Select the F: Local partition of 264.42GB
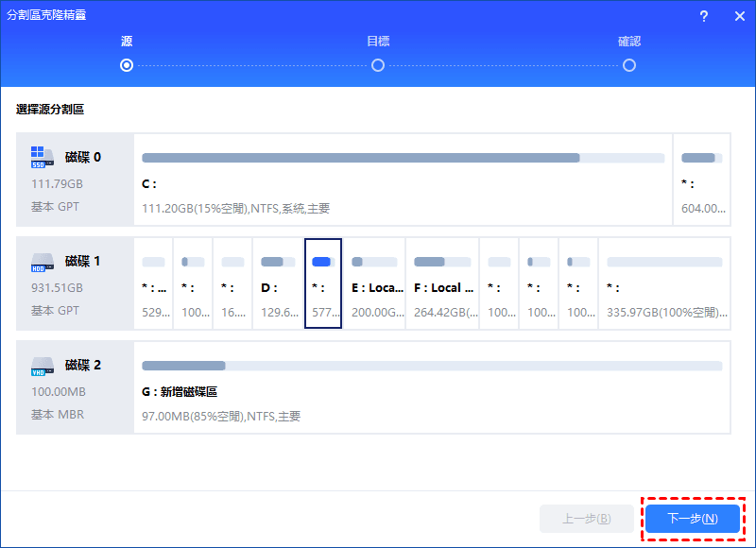The width and height of the screenshot is (756, 548). pos(442,283)
